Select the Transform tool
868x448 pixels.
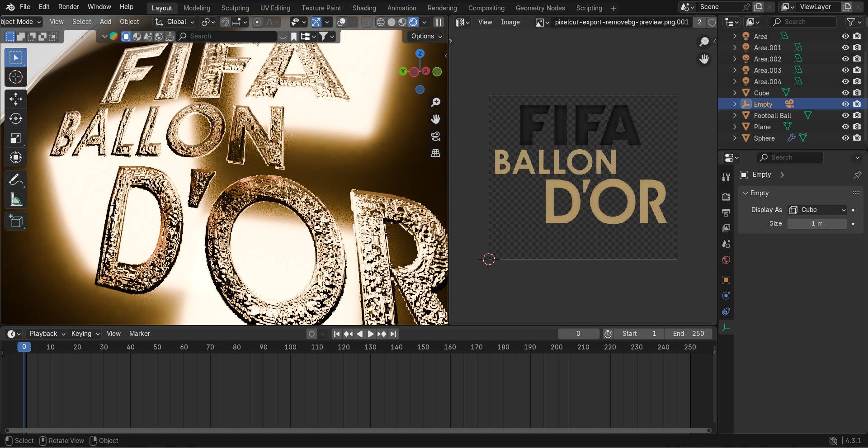(16, 157)
